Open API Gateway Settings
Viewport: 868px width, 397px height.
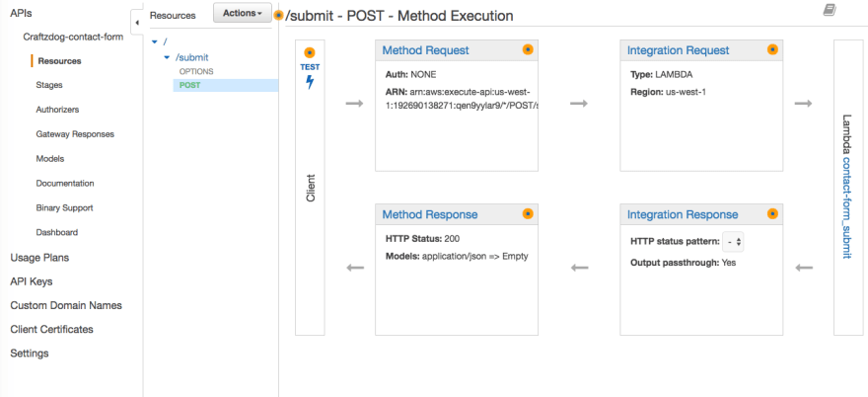(30, 354)
